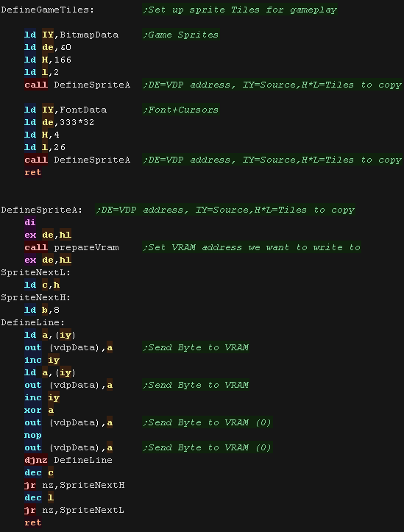Click the 'djnz DefineLine' instruction
The height and width of the screenshot is (532, 404).
(x=68, y=460)
